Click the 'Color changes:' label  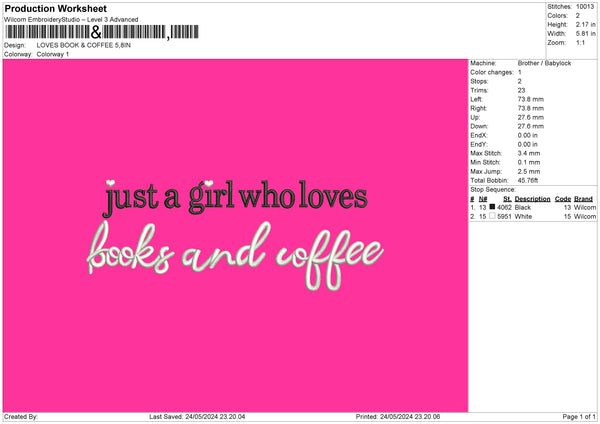[x=492, y=72]
